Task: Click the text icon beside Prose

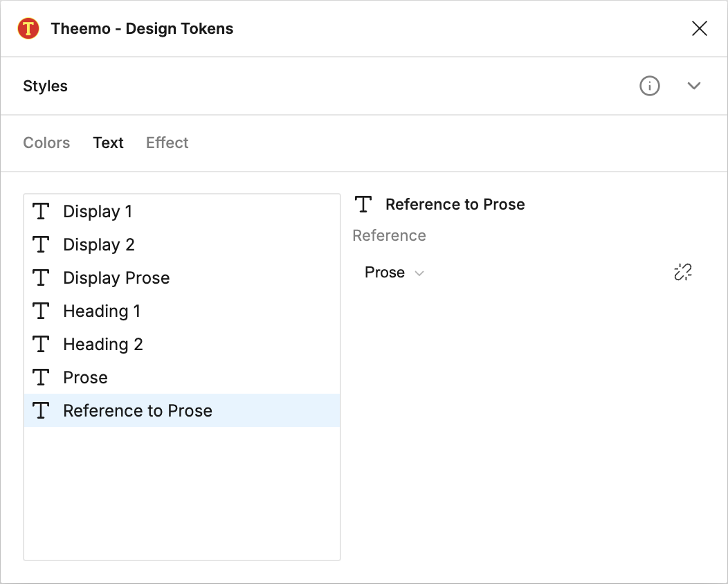Action: click(x=42, y=378)
